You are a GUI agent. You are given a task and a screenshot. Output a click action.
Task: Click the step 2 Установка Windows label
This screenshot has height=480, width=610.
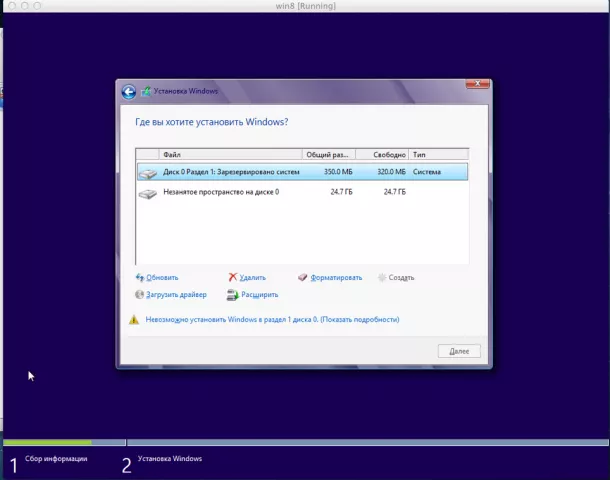(169, 459)
